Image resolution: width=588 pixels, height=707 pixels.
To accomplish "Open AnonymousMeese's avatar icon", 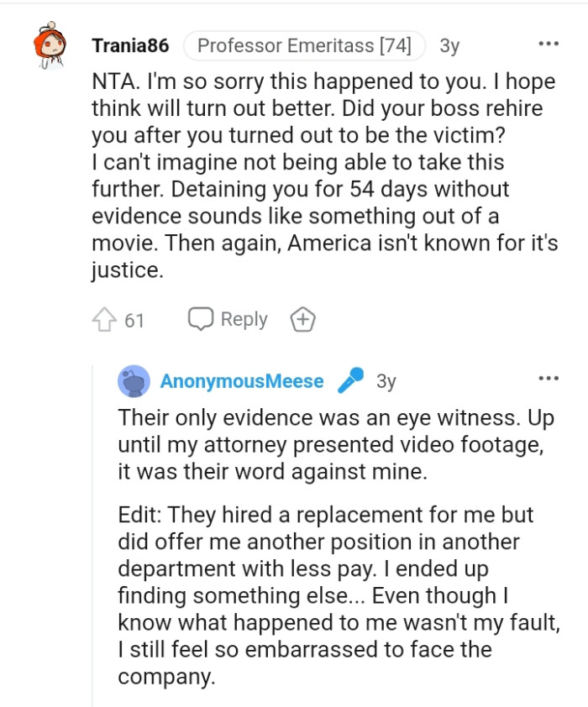I will click(133, 379).
